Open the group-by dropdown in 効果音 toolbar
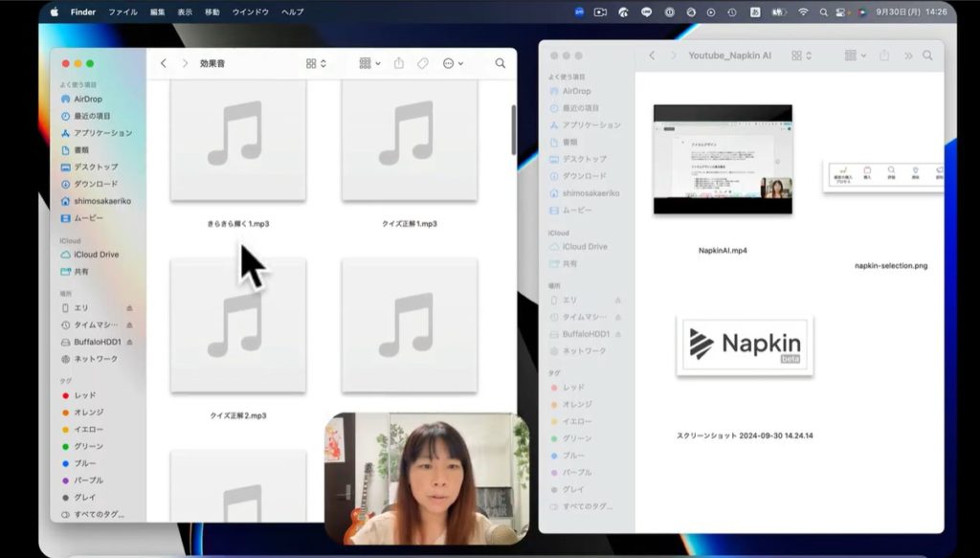 [x=368, y=63]
